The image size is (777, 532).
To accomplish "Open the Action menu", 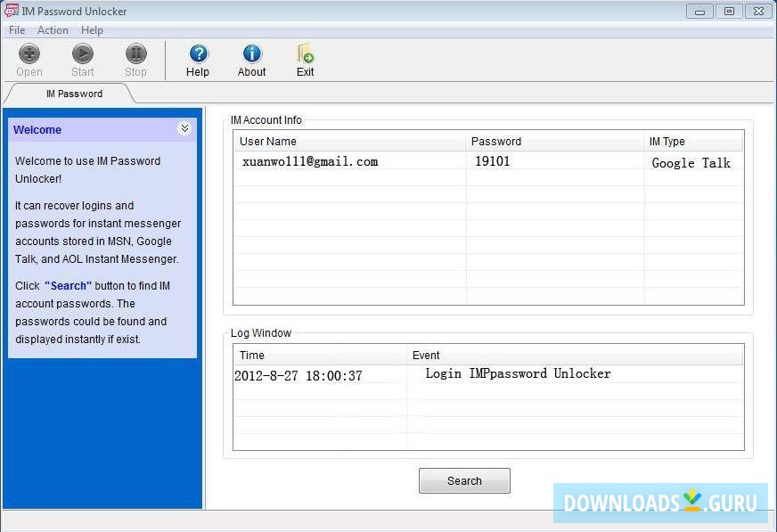I will click(x=53, y=29).
